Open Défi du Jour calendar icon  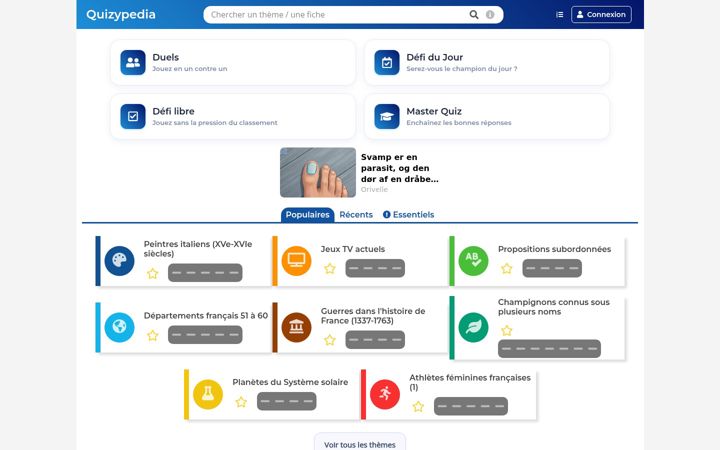[387, 62]
